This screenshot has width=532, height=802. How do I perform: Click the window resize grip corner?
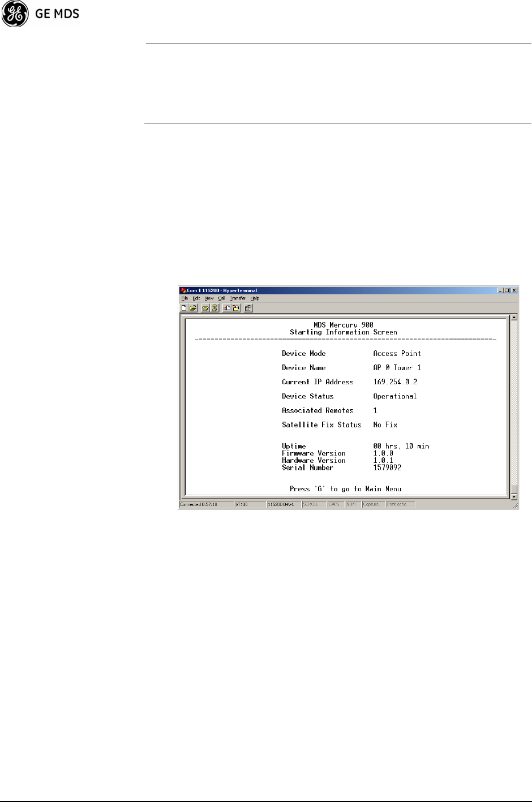[x=516, y=505]
